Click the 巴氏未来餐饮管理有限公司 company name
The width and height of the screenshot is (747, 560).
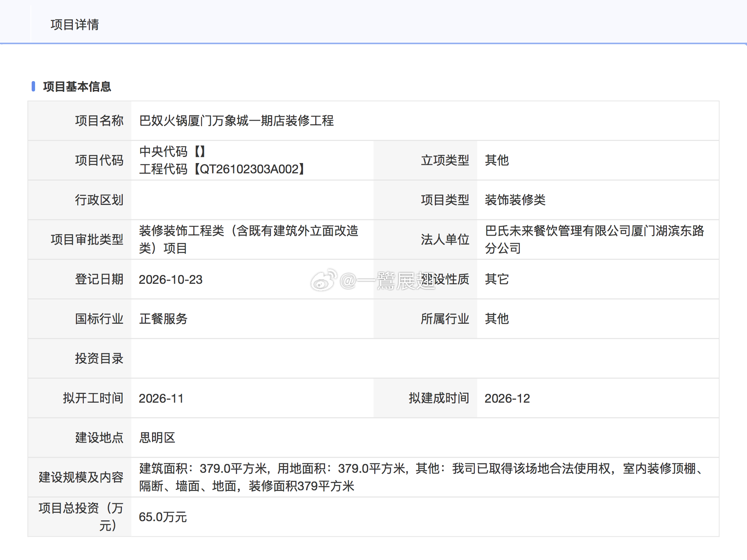(595, 240)
